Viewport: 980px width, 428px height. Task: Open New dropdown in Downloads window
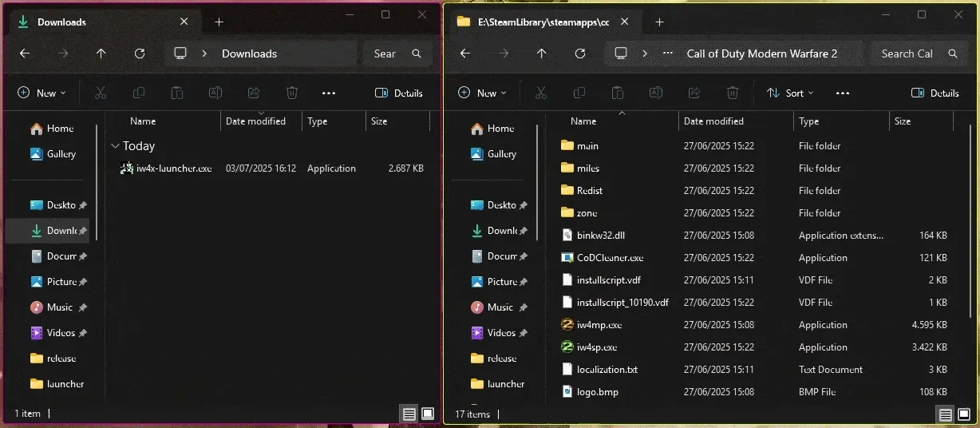(x=42, y=93)
